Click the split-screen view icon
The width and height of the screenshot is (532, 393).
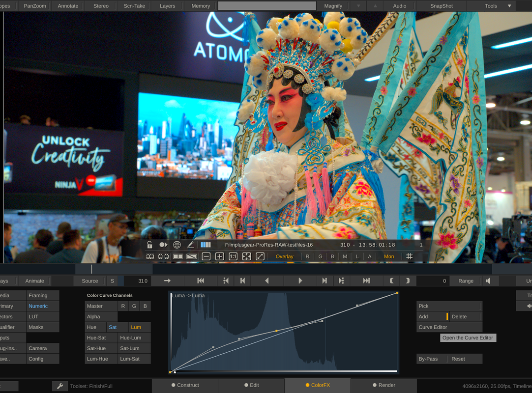pos(178,257)
